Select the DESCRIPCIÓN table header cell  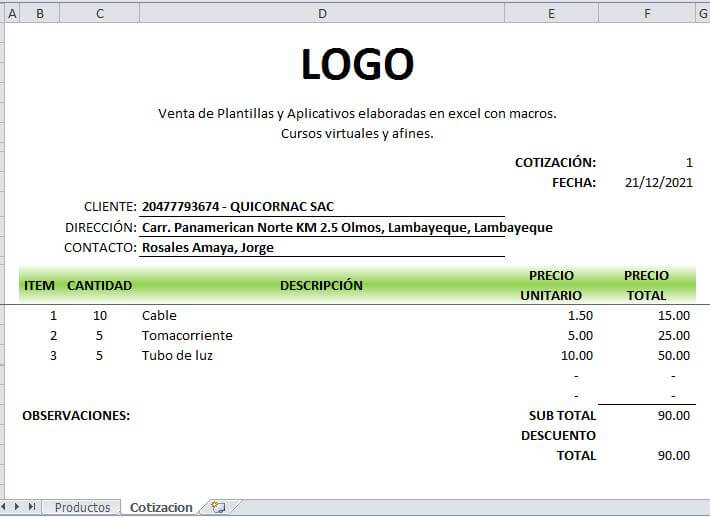321,285
